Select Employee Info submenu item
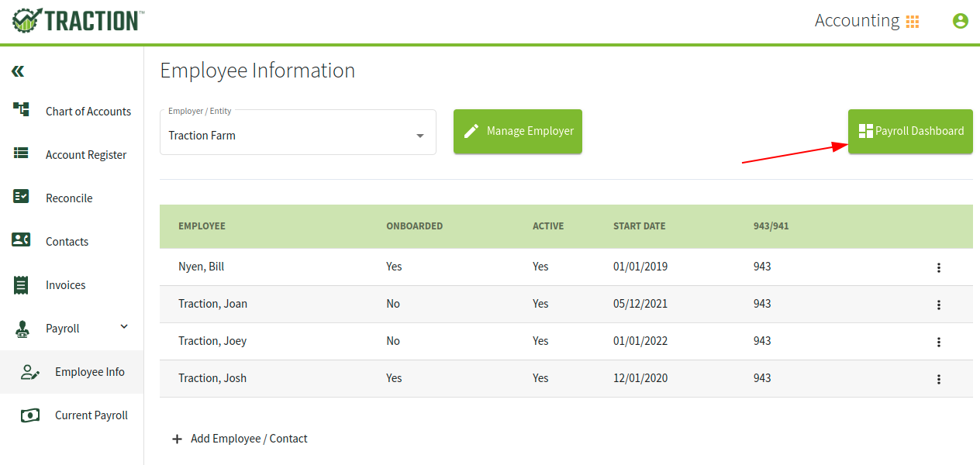Viewport: 980px width, 465px height. pyautogui.click(x=71, y=372)
